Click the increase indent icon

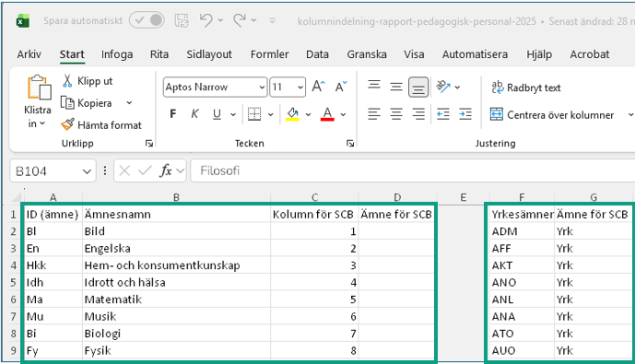pos(465,114)
